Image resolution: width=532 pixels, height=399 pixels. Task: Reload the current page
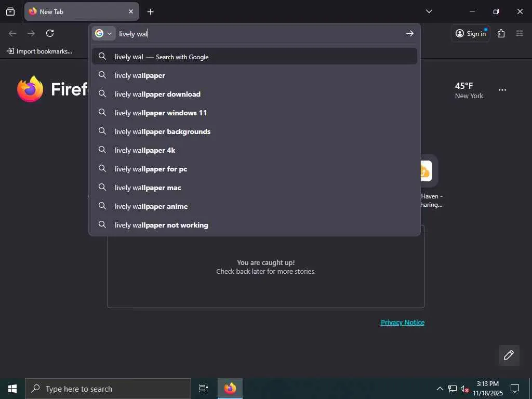50,33
